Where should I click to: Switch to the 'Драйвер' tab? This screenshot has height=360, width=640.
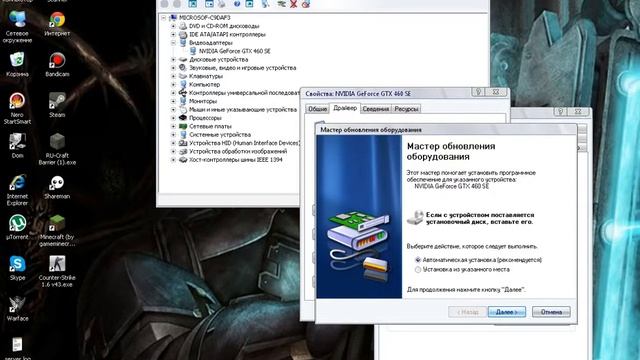tap(345, 108)
